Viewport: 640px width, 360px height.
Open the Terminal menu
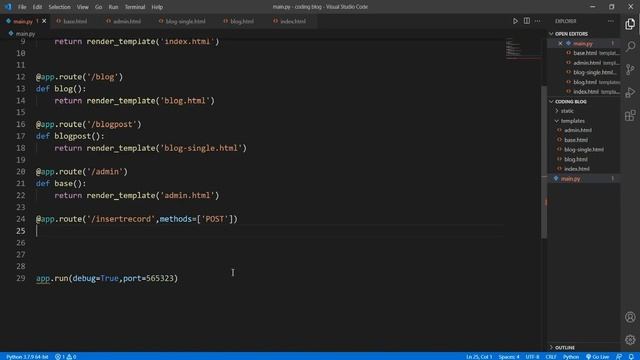click(135, 7)
